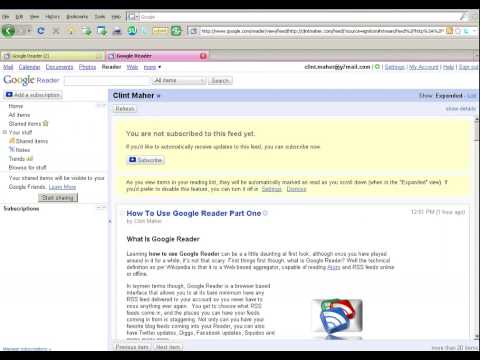
Task: Open the Bookmarks menu
Action: [x=77, y=17]
